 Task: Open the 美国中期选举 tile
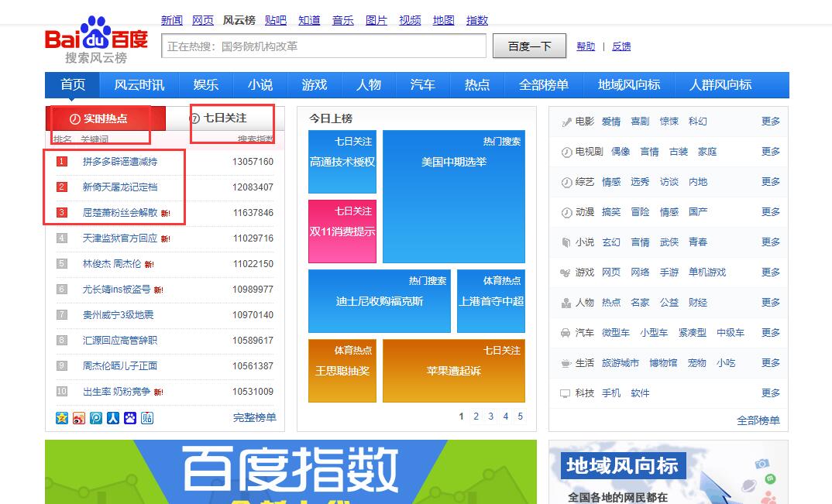click(x=454, y=197)
